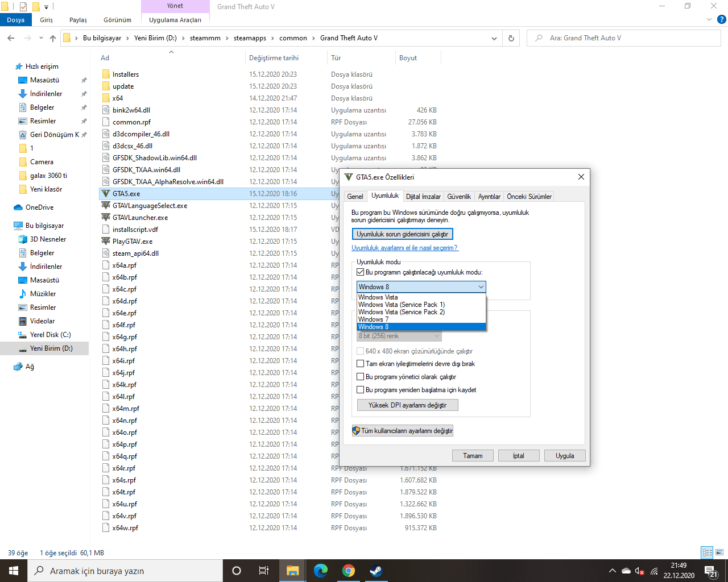This screenshot has height=582, width=728.
Task: Open the Help question mark icon
Action: click(x=722, y=19)
